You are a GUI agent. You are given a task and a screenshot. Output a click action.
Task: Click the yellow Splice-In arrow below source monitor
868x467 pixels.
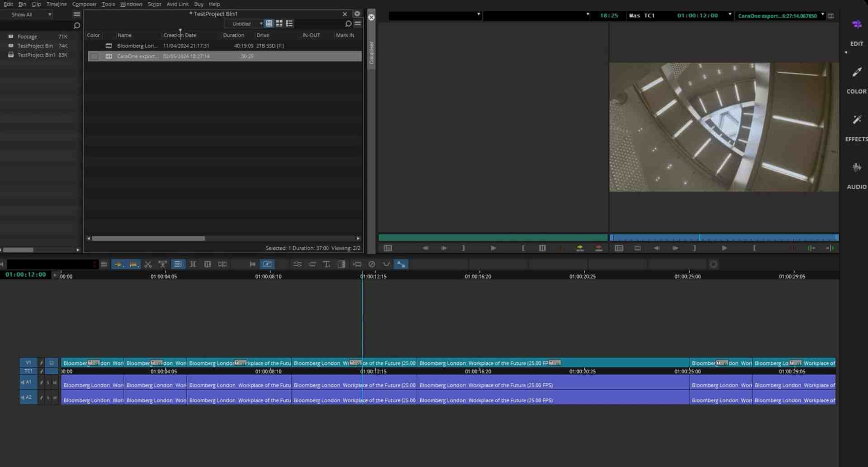point(579,248)
